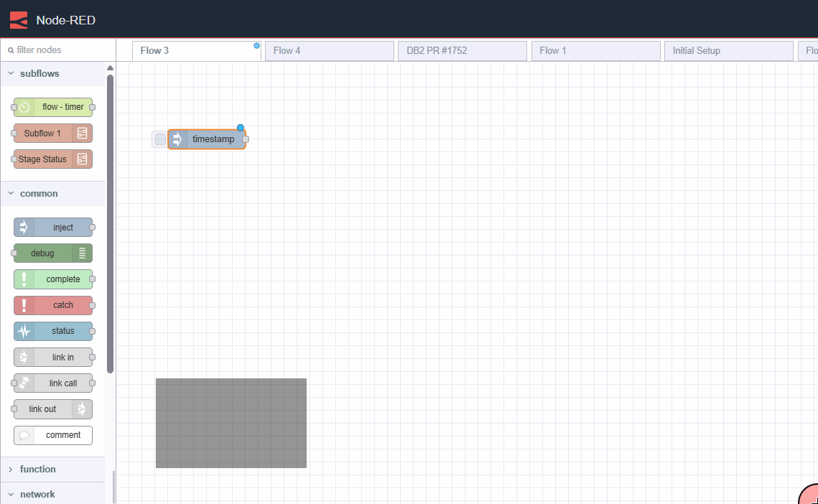Pick the catch node in common section
The height and width of the screenshot is (504, 818).
[53, 305]
